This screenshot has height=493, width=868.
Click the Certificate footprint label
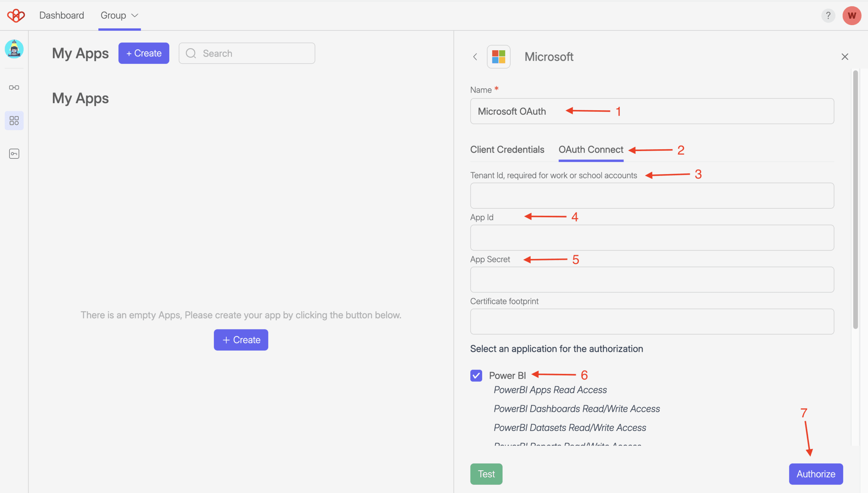pyautogui.click(x=504, y=301)
